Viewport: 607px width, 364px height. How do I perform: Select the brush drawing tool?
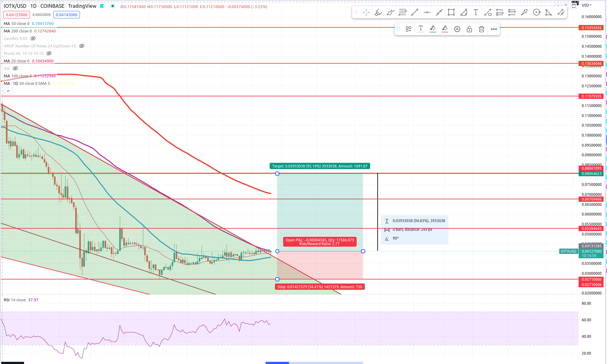pyautogui.click(x=390, y=12)
